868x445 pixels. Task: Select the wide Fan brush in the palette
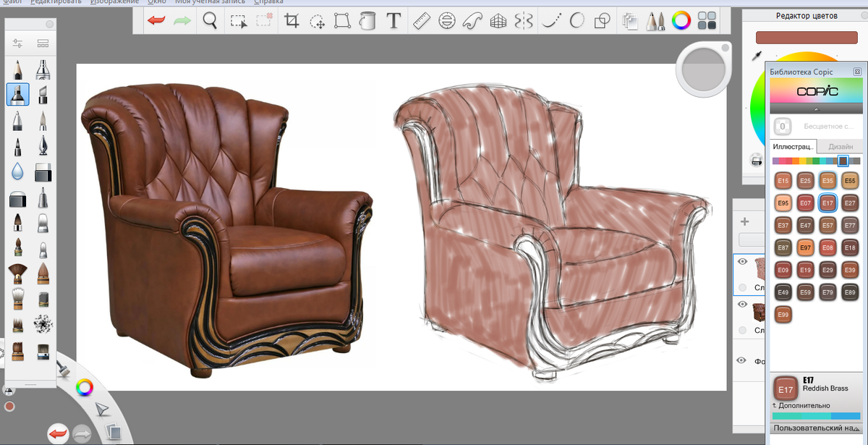[17, 274]
